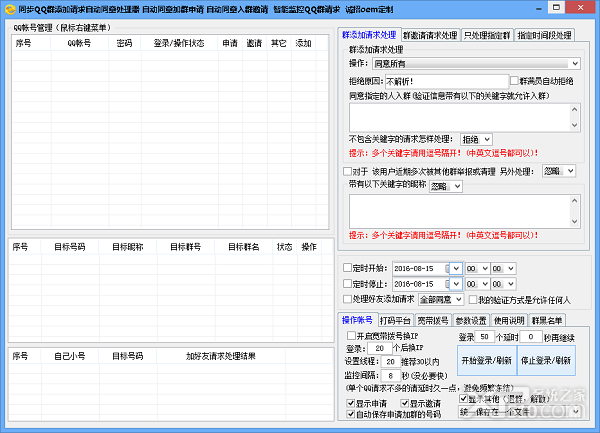Enable the 开启宽带拨号换IP checkbox
Image resolution: width=600 pixels, height=433 pixels.
pyautogui.click(x=351, y=335)
